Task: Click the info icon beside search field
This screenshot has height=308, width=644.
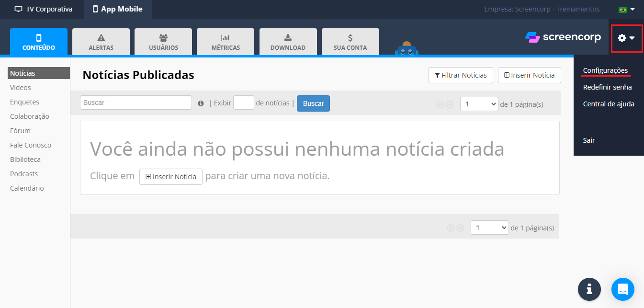Action: point(201,103)
